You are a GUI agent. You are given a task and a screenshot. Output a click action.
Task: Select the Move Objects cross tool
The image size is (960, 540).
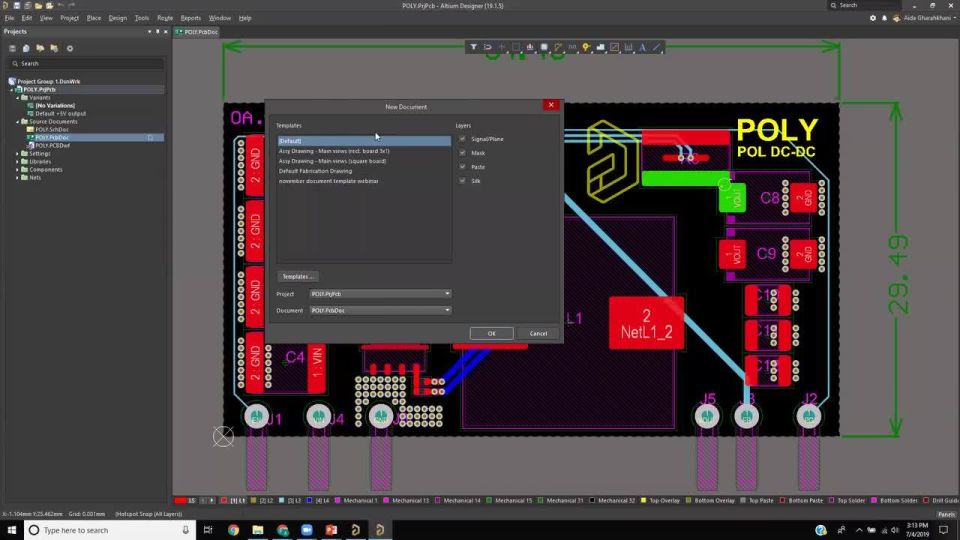[x=501, y=47]
